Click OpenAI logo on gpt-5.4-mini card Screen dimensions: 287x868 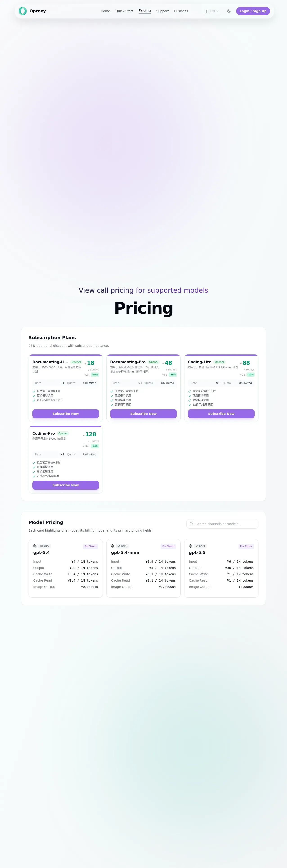point(113,546)
